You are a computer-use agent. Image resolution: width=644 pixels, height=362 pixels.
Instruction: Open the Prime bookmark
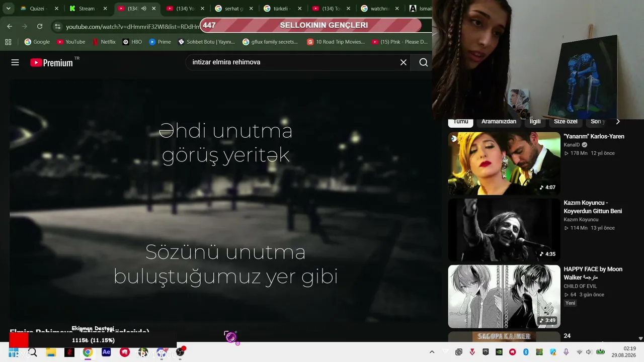(x=160, y=42)
